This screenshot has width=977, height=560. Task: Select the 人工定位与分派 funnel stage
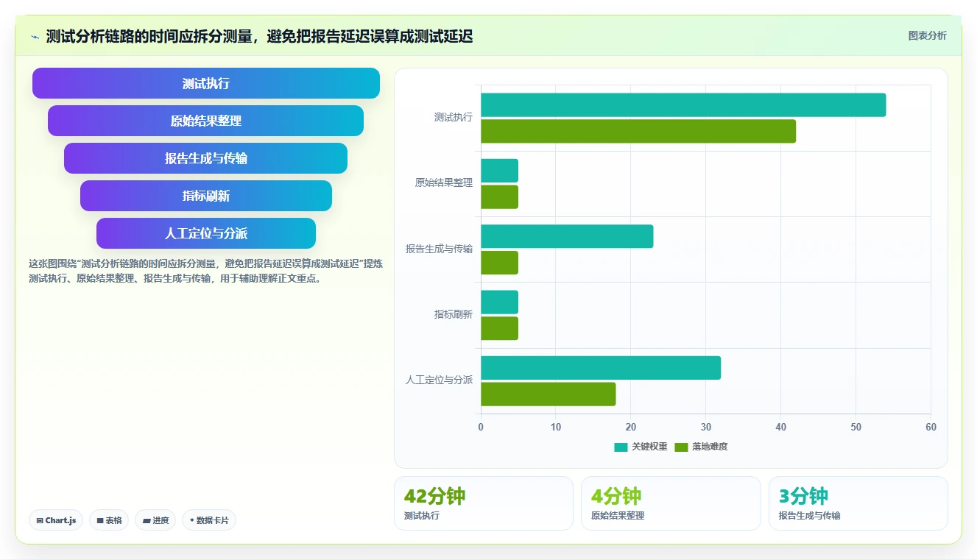click(x=206, y=233)
